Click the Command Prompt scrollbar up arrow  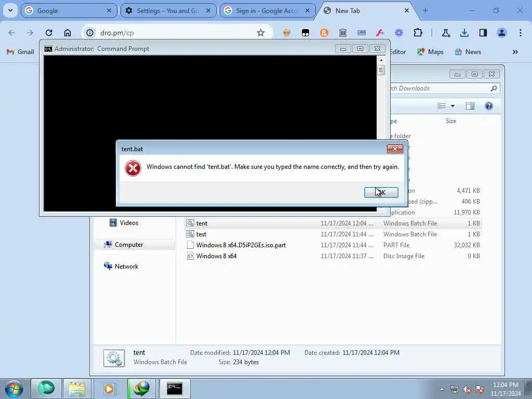coord(381,60)
